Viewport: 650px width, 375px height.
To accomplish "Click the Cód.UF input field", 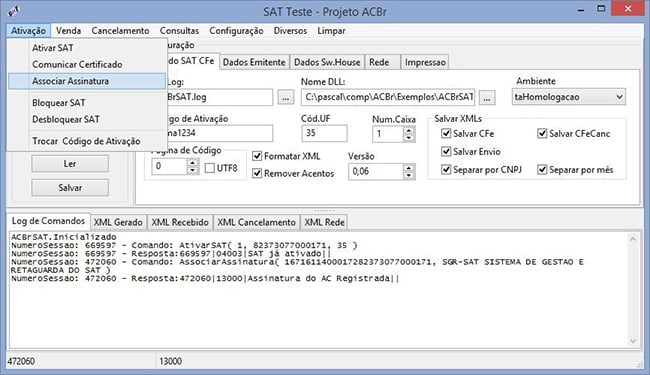I will point(325,133).
